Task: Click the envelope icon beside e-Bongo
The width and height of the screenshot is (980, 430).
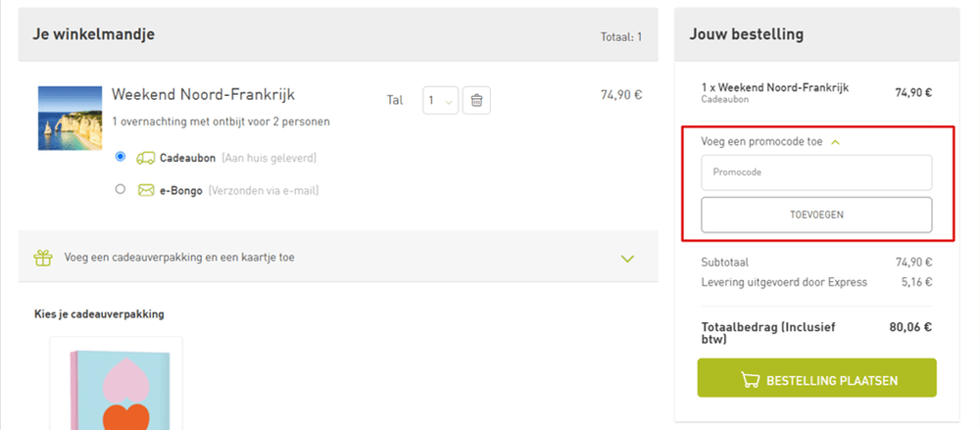Action: (146, 190)
